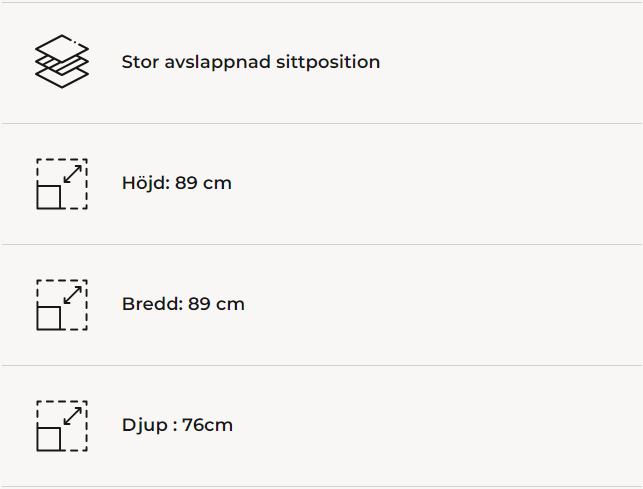Click the "89 cm" height value
This screenshot has width=643, height=489.
tap(203, 184)
